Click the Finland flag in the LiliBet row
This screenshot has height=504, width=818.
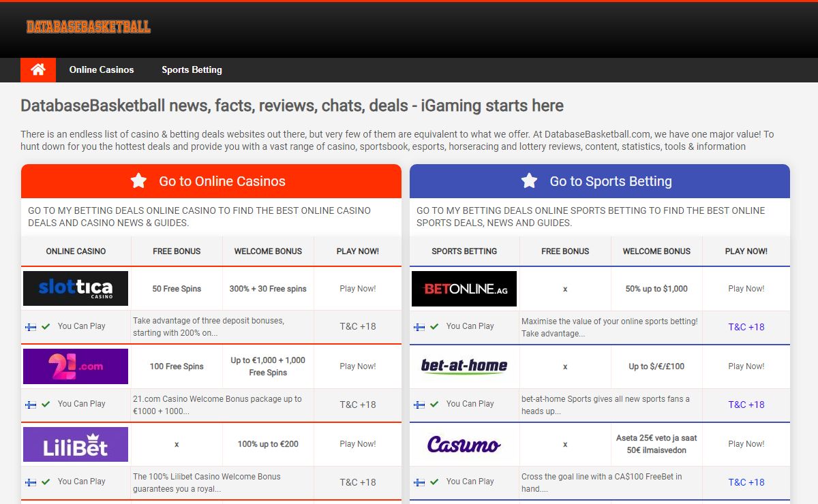31,482
